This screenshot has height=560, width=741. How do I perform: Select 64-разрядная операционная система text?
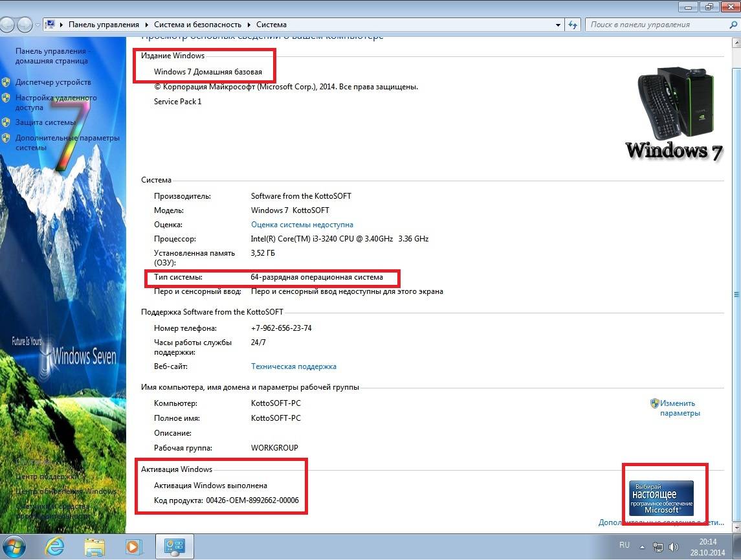316,277
